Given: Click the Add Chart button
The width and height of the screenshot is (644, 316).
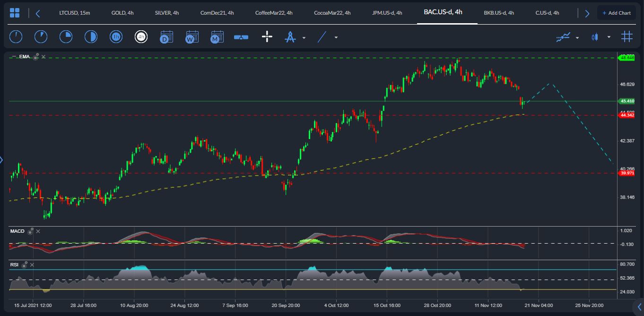Looking at the screenshot, I should pyautogui.click(x=616, y=13).
